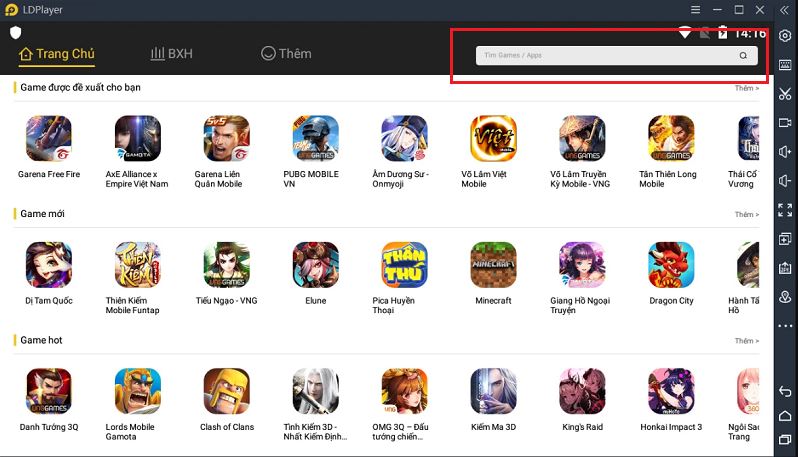Open OMG 3Q game icon
Image resolution: width=798 pixels, height=457 pixels.
pos(404,391)
